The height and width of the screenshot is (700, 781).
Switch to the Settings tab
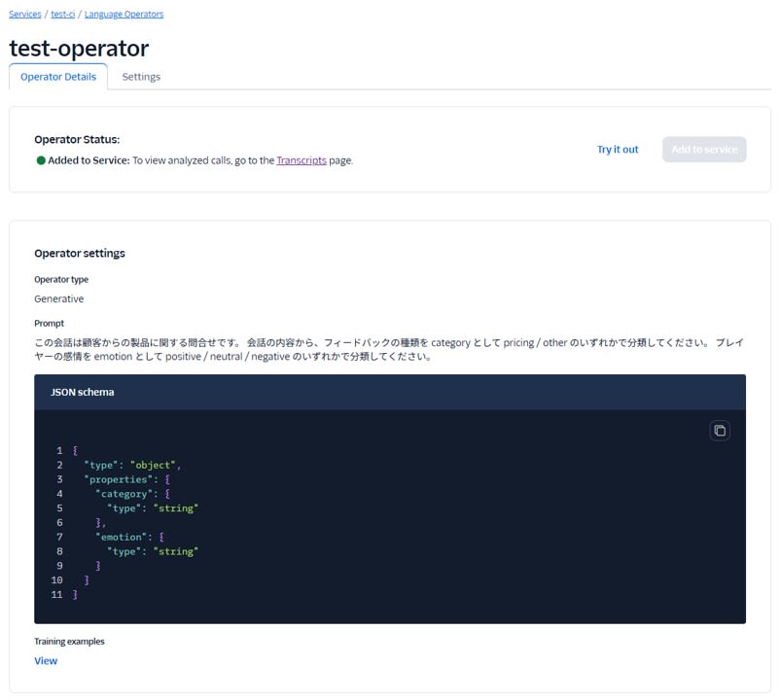(141, 77)
